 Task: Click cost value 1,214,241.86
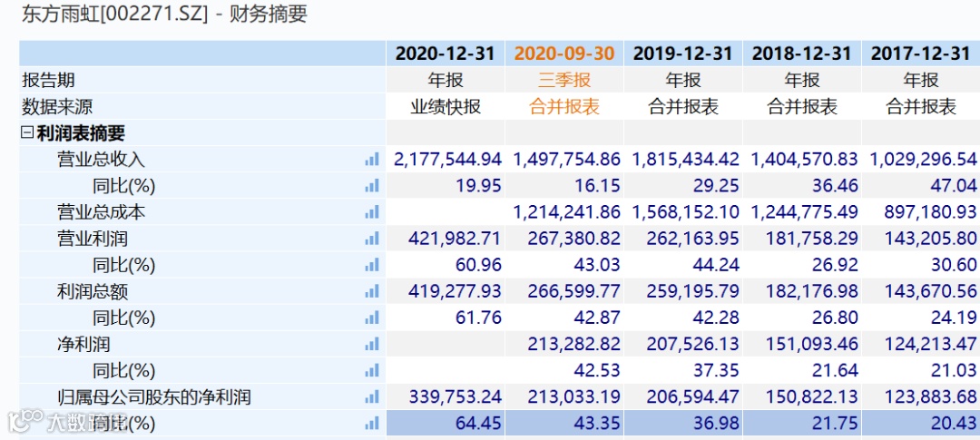click(567, 212)
